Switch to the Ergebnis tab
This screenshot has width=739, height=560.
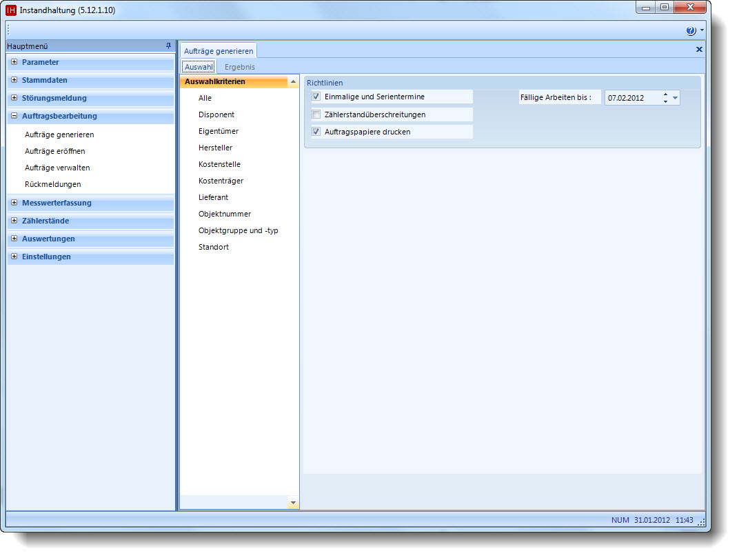click(239, 67)
